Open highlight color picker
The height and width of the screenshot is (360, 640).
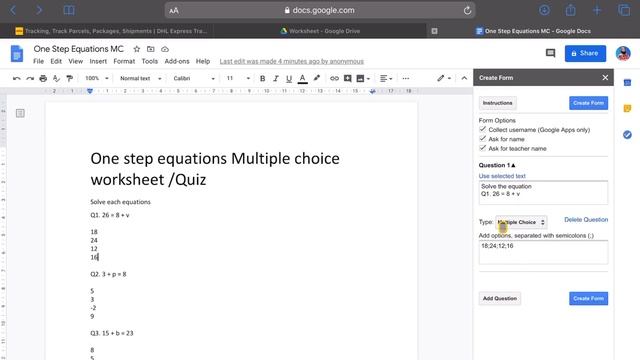[316, 78]
